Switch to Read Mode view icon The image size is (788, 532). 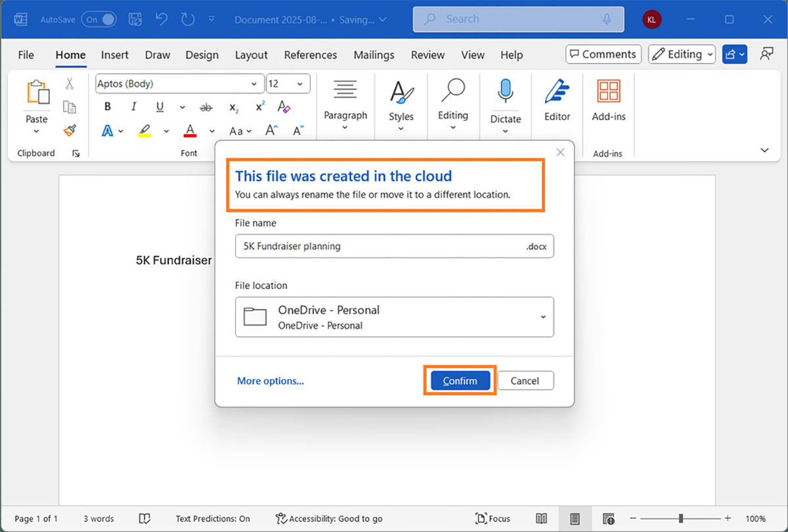(x=542, y=518)
